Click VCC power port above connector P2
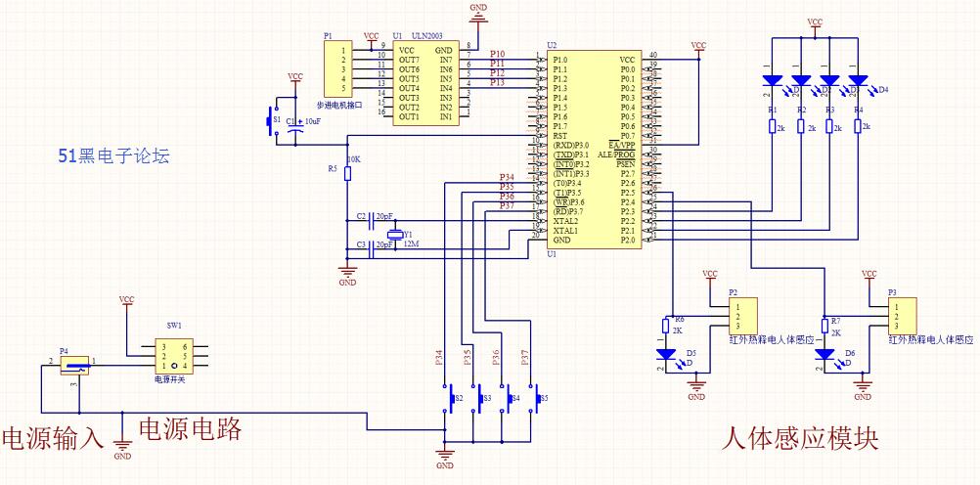Screen dimensions: 980x485 coord(710,277)
